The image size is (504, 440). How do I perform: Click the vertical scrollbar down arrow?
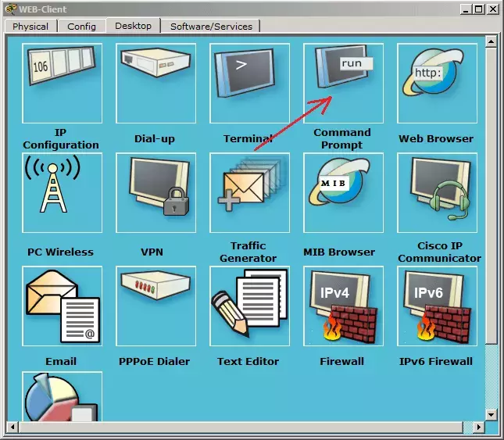(x=491, y=415)
